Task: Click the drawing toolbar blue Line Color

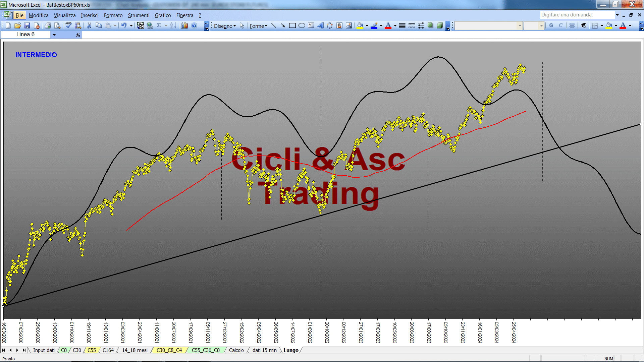Action: [x=374, y=25]
